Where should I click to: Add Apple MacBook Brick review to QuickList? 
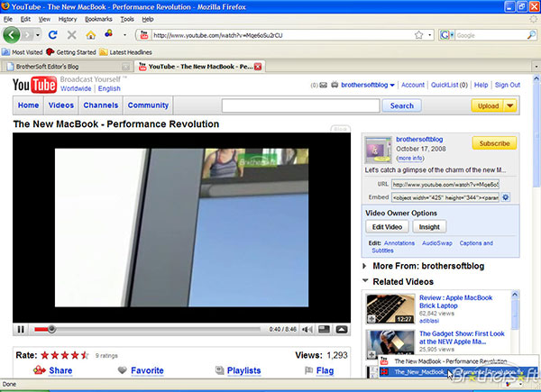(371, 319)
